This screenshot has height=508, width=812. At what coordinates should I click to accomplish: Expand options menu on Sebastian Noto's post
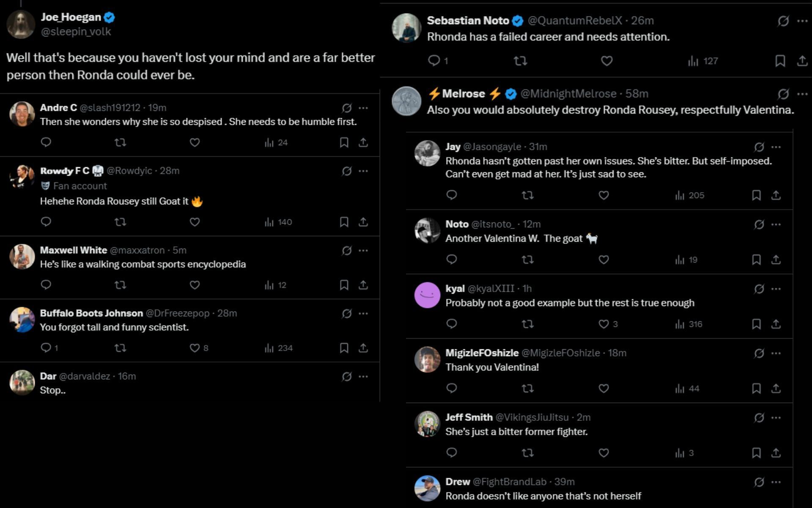[x=803, y=20]
